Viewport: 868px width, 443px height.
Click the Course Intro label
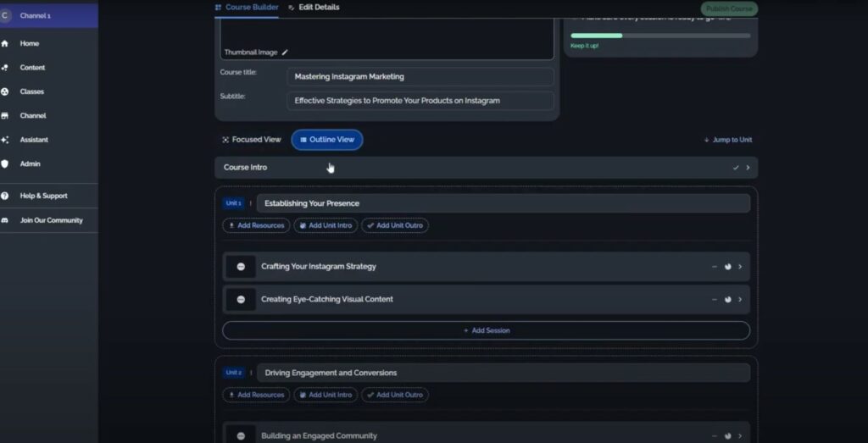245,168
